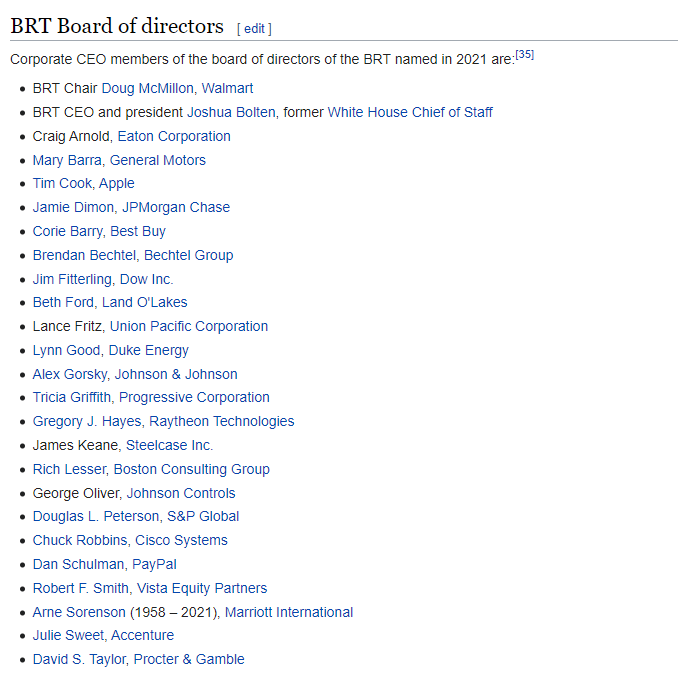678x682 pixels.
Task: Open the Bechtel Group link
Action: (x=188, y=255)
